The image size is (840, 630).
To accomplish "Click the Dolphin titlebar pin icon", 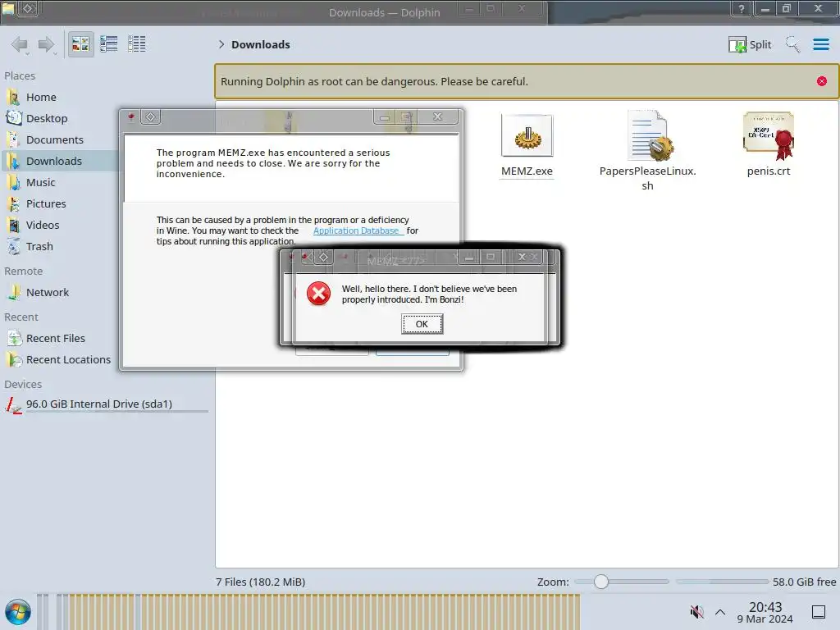I will click(x=29, y=8).
